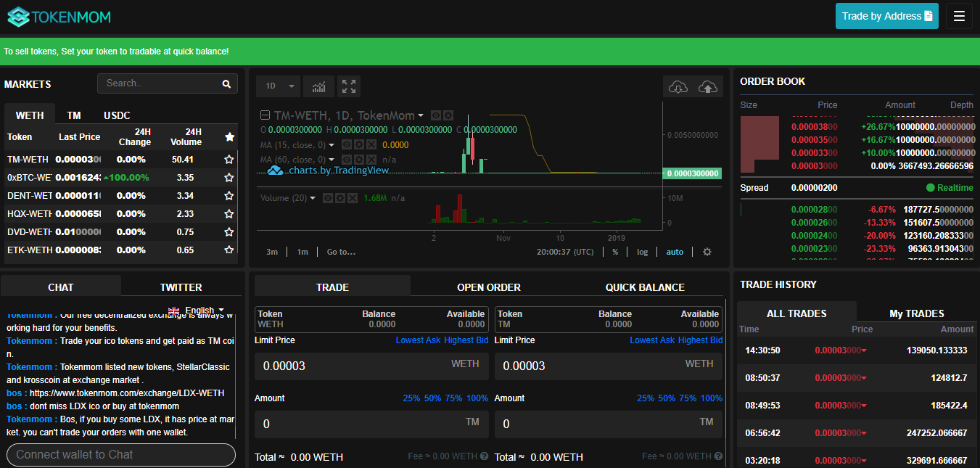980x468 pixels.
Task: Switch to the QUICK BALANCE tab
Action: pos(645,287)
